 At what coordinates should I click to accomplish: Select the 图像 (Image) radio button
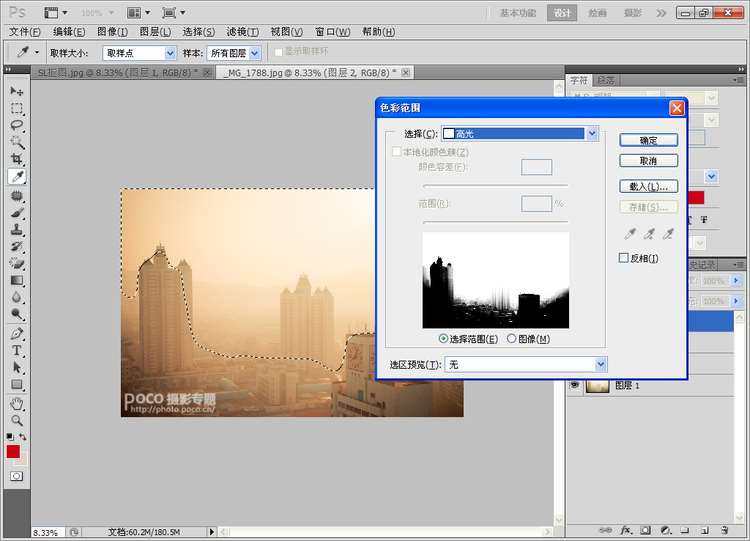point(512,339)
